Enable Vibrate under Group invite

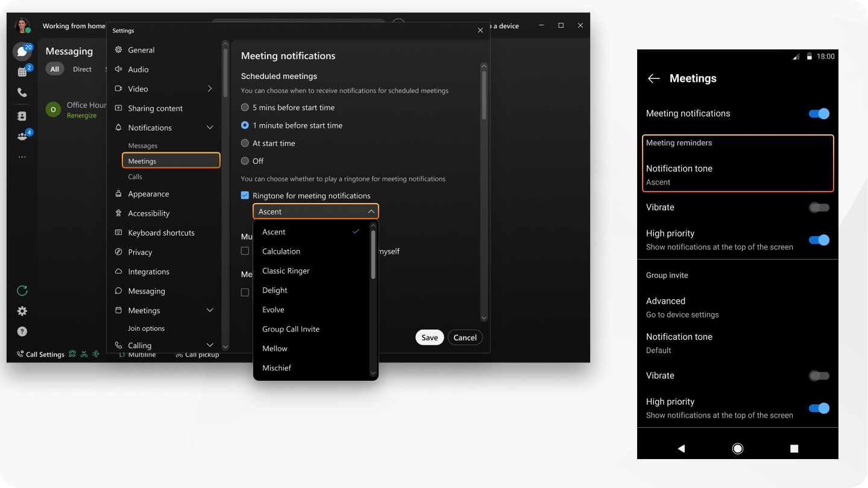[x=819, y=375]
